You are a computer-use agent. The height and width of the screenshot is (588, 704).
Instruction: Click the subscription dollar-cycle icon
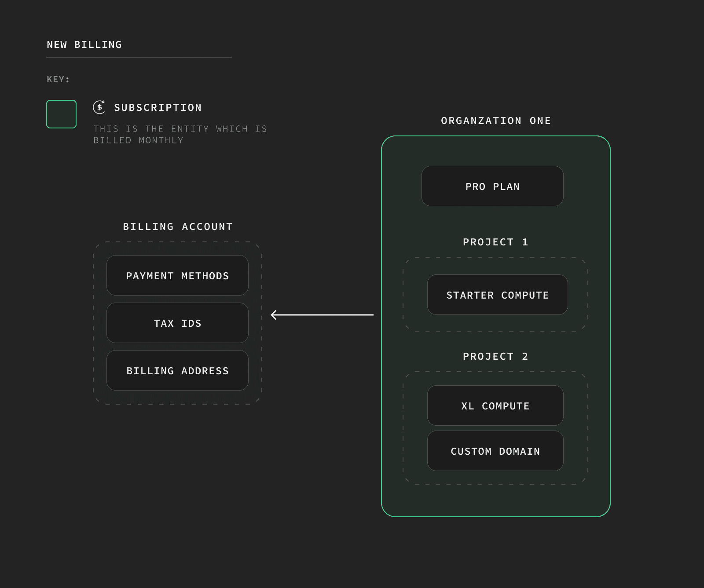(x=99, y=107)
